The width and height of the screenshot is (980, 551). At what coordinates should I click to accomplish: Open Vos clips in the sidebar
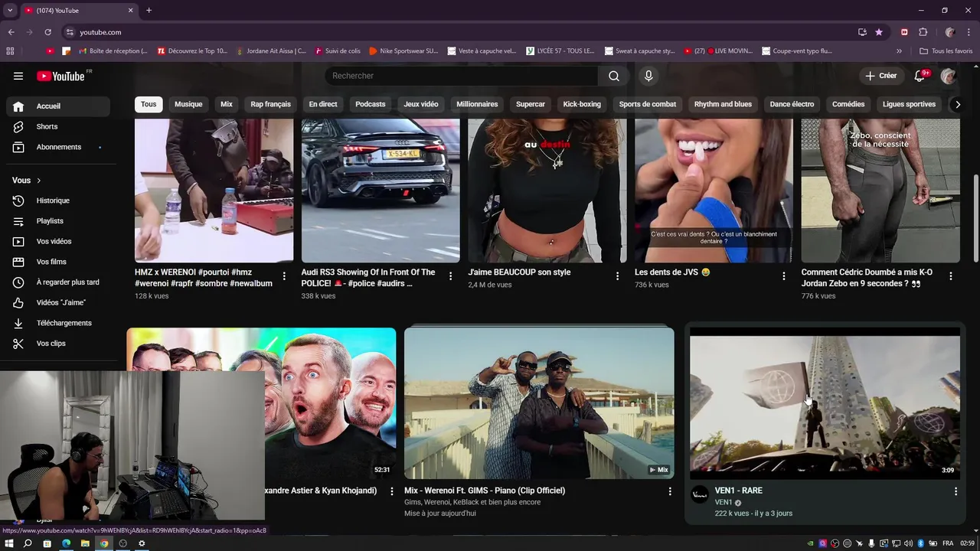(58, 344)
